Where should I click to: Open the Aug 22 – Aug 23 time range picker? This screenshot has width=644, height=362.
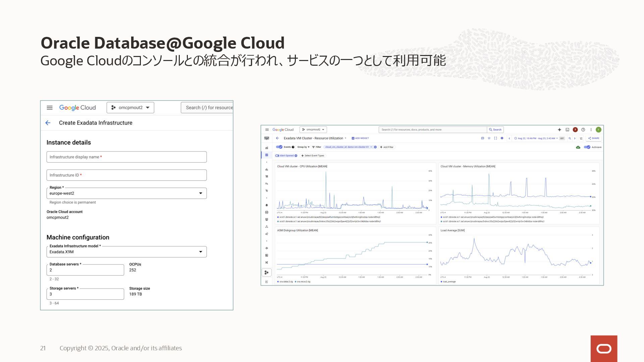click(537, 138)
